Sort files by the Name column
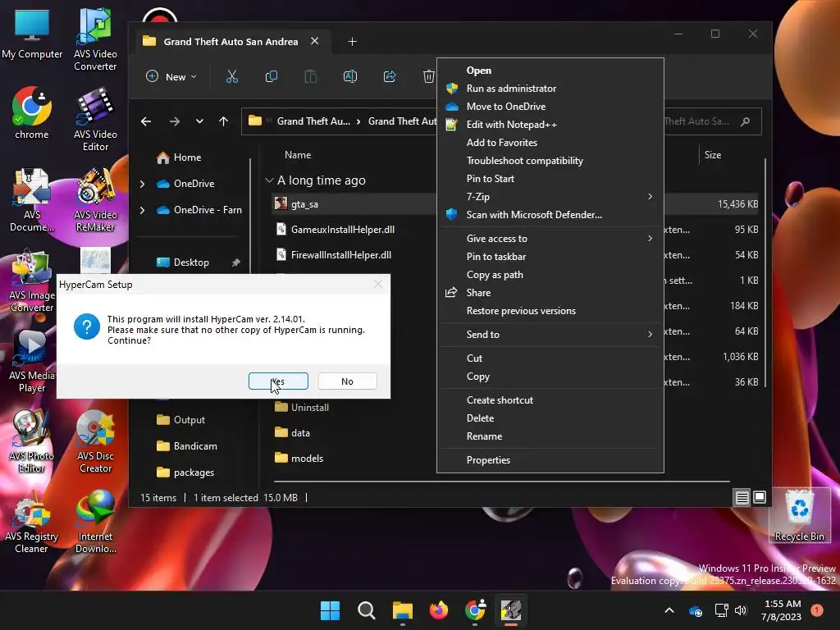840x630 pixels. (x=298, y=155)
